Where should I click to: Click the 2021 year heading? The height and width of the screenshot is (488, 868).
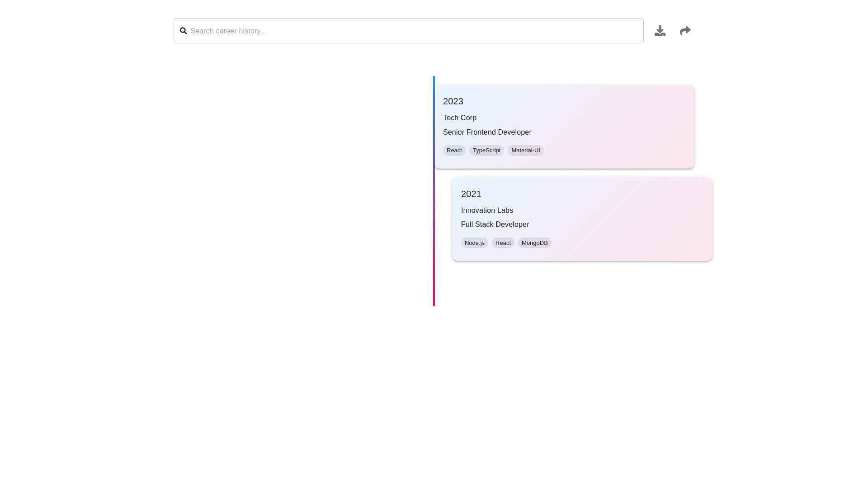click(x=471, y=194)
